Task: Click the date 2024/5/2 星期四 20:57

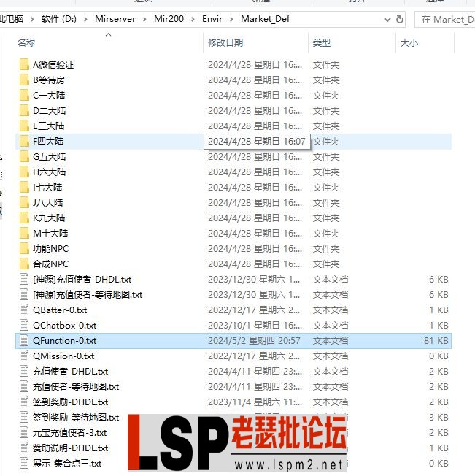Action: (x=254, y=341)
